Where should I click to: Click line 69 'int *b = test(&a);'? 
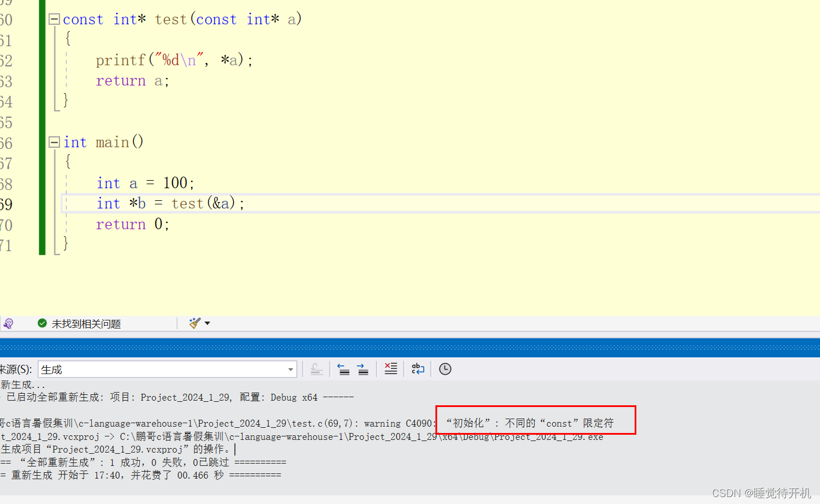coord(170,204)
